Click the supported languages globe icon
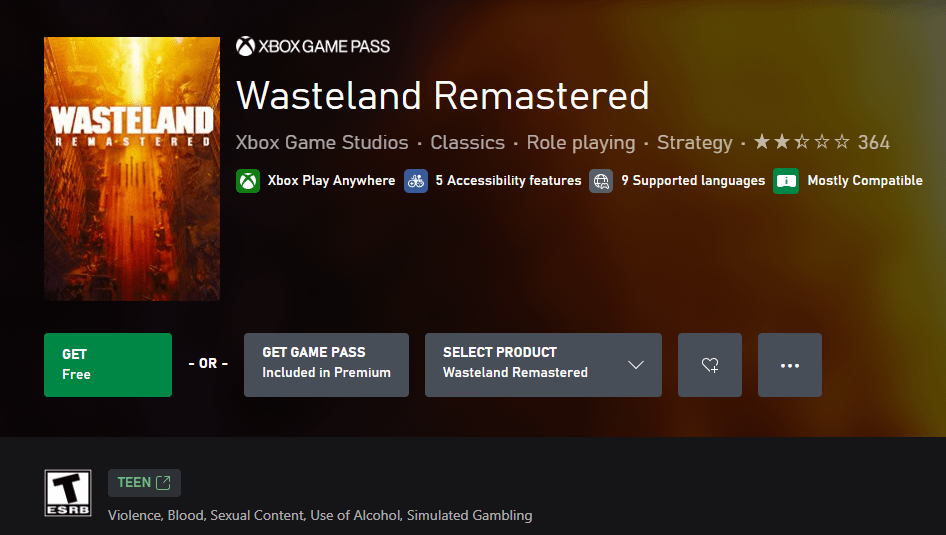The image size is (946, 535). 601,181
